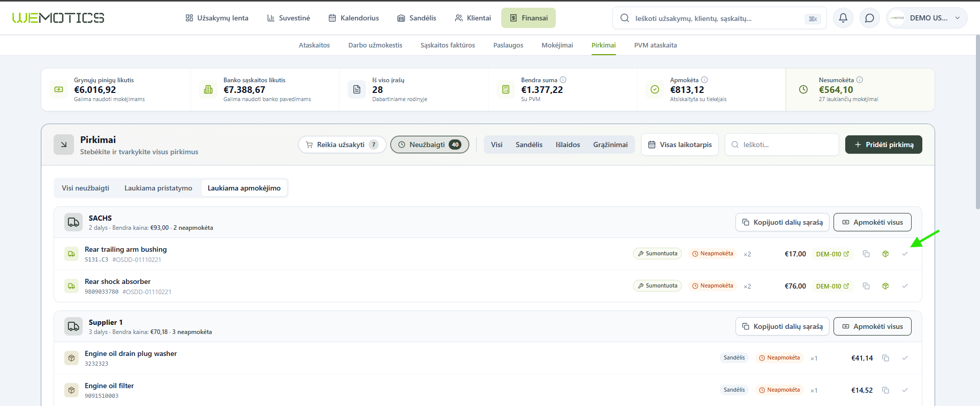This screenshot has width=980, height=406.
Task: Click the Nesumokėta €564,10 summary card
Action: coord(861,89)
